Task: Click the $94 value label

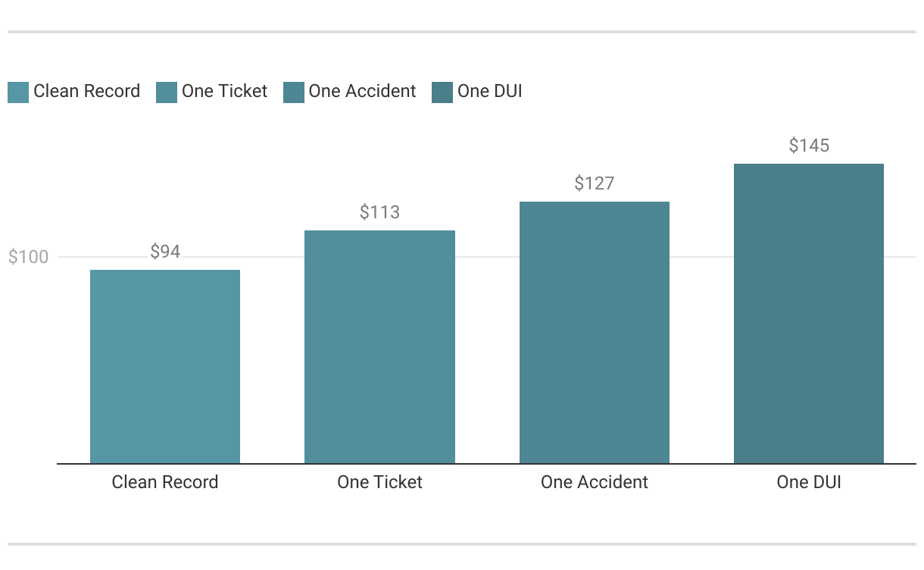Action: coord(165,252)
